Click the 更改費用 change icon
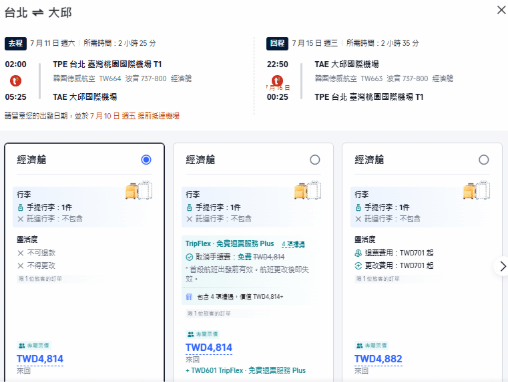Viewport: 508px width, 382px height. point(358,266)
